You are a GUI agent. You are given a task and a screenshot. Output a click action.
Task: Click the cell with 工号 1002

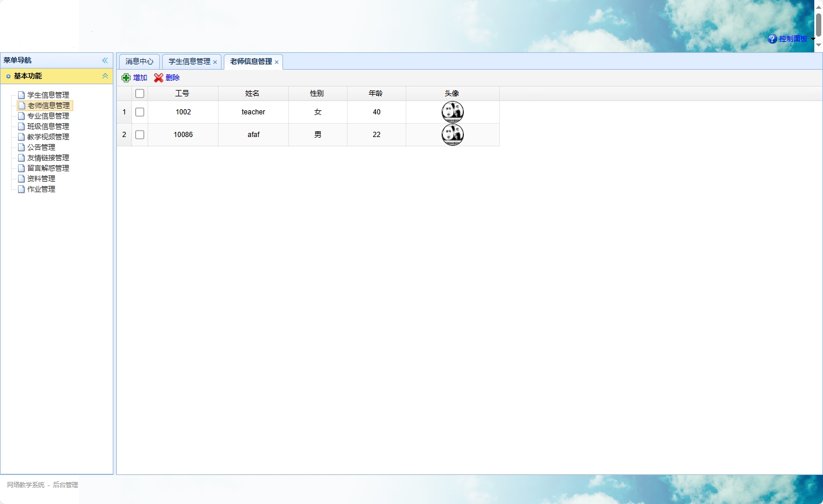(183, 112)
